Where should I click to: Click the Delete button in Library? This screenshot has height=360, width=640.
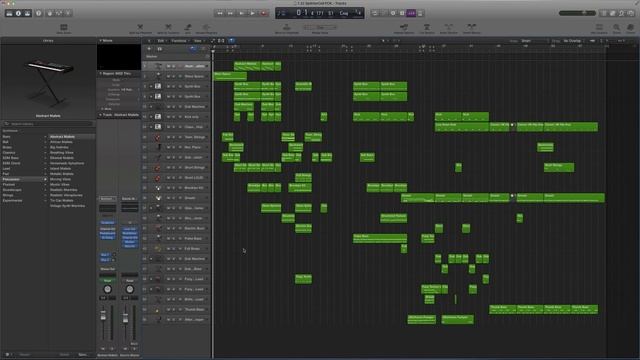[x=64, y=355]
